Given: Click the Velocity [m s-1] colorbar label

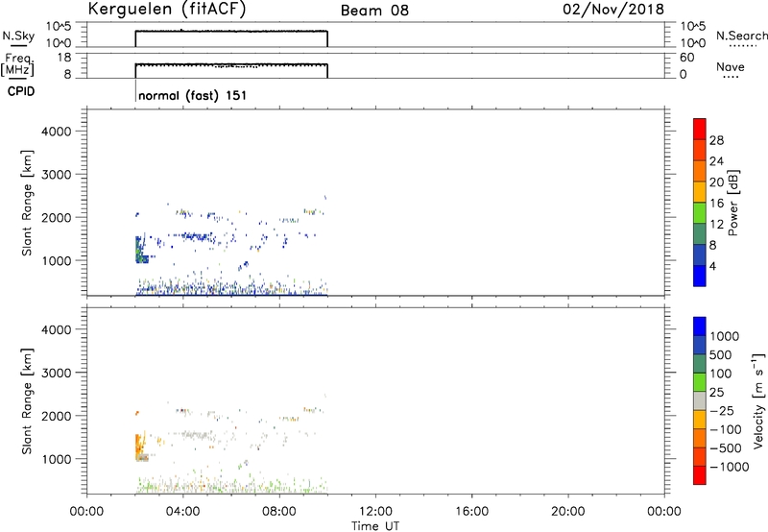Looking at the screenshot, I should tap(758, 400).
